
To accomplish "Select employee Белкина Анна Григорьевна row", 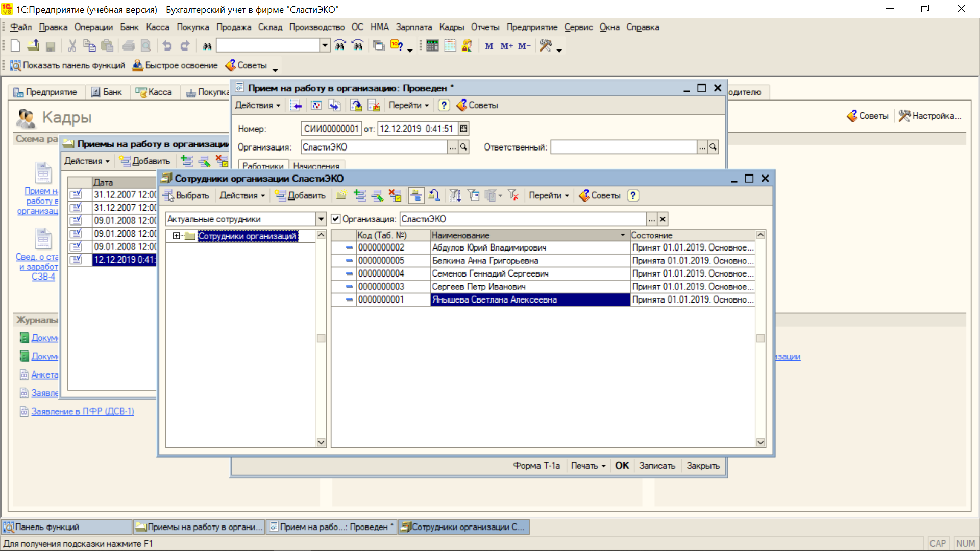I will (485, 261).
